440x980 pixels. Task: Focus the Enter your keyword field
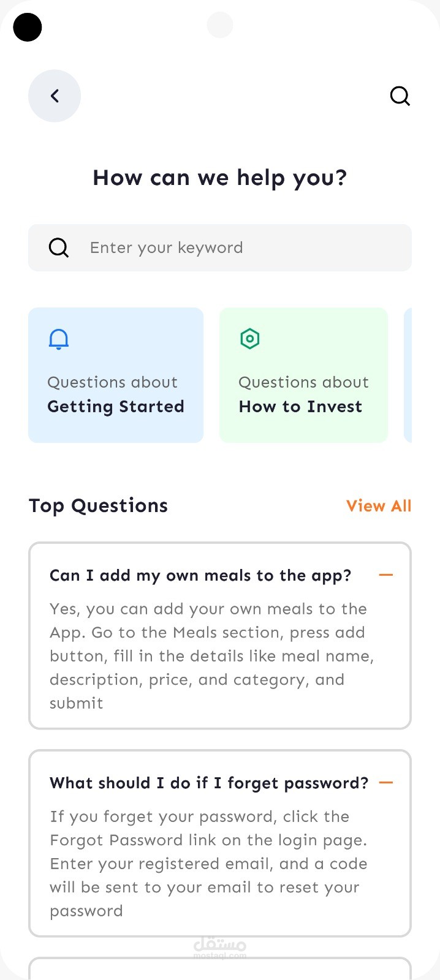point(233,248)
